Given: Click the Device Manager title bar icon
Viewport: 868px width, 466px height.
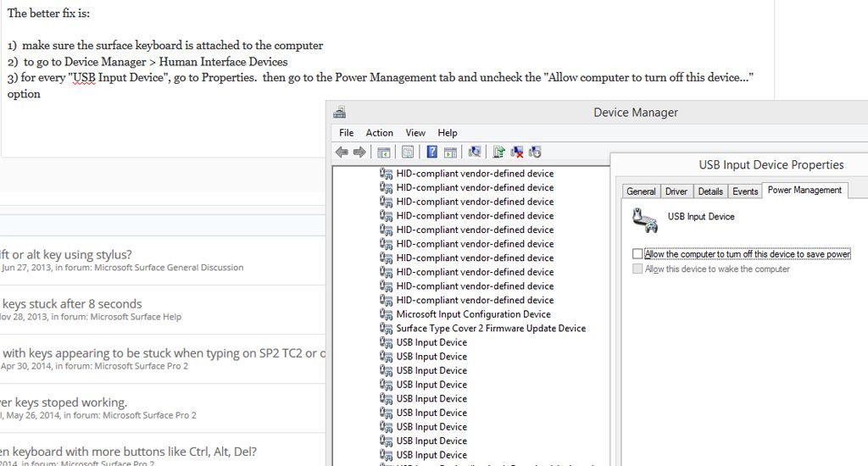Looking at the screenshot, I should point(340,113).
